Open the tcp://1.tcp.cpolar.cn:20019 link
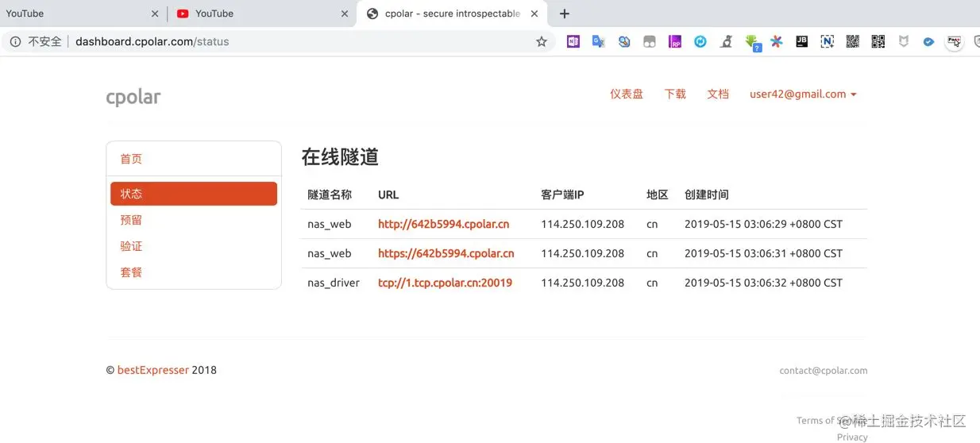This screenshot has width=980, height=443. click(x=445, y=283)
